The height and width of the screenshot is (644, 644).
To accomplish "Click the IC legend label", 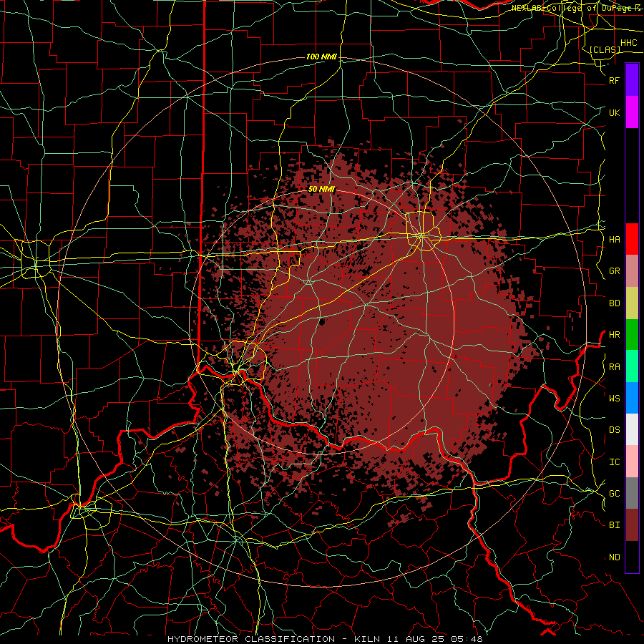I will pyautogui.click(x=615, y=462).
